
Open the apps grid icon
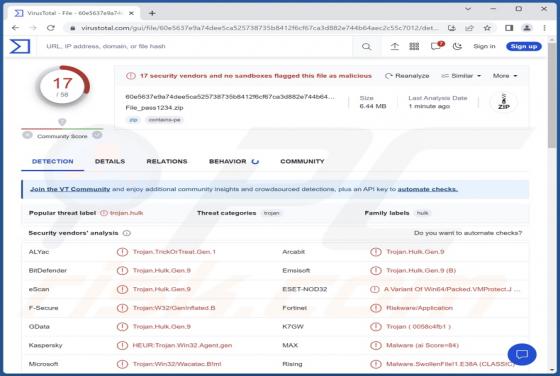[x=414, y=46]
